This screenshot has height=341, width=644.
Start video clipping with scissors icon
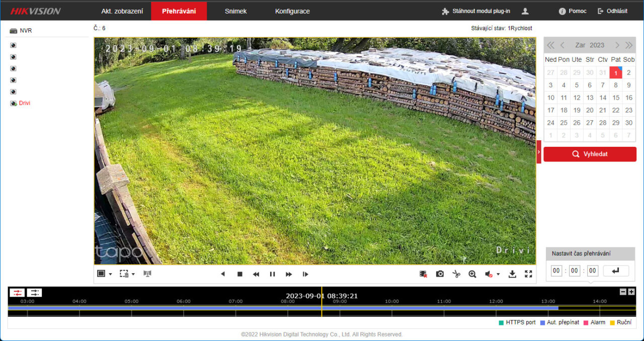click(456, 274)
